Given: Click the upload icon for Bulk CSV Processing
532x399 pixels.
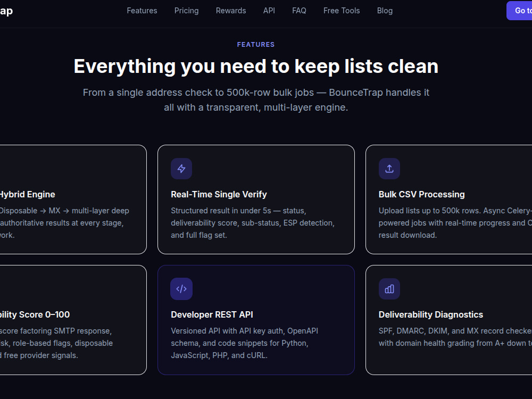Looking at the screenshot, I should click(389, 169).
